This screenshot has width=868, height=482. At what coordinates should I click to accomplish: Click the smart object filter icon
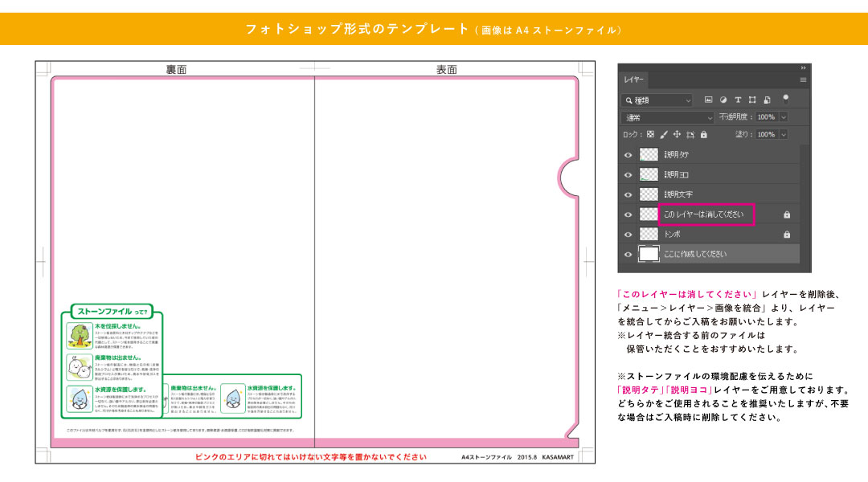point(767,100)
